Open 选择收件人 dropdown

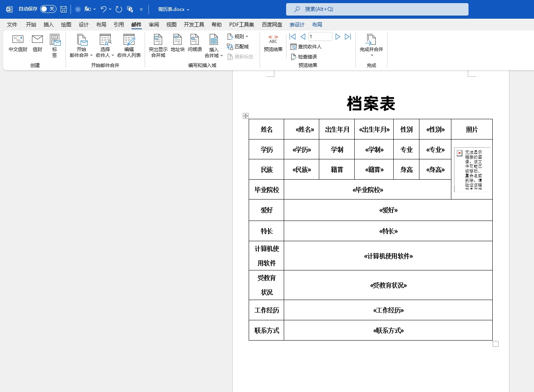pyautogui.click(x=105, y=46)
